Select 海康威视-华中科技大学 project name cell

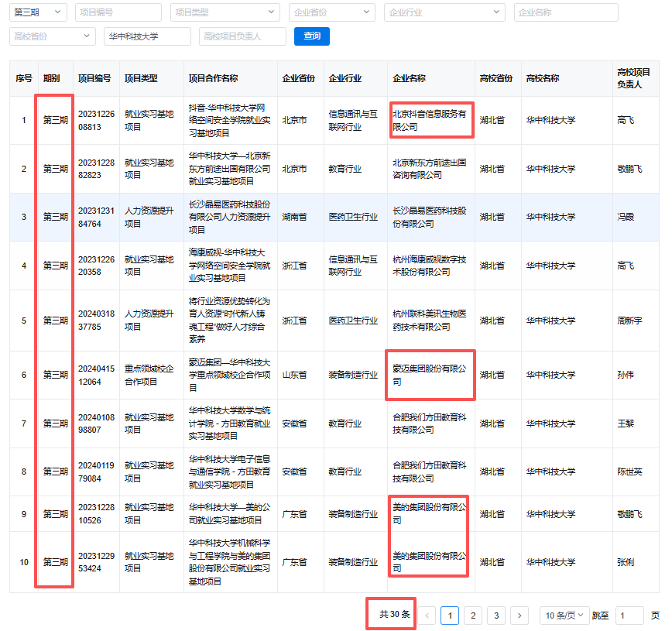(x=231, y=266)
